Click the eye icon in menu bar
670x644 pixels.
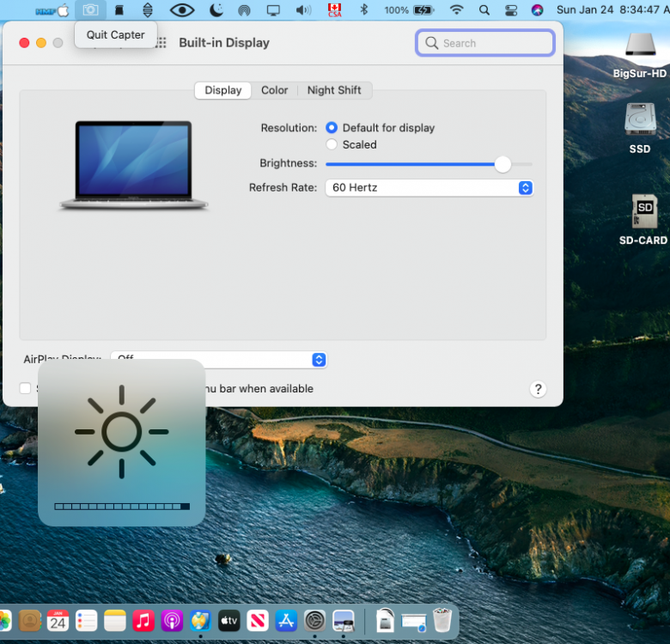(182, 10)
